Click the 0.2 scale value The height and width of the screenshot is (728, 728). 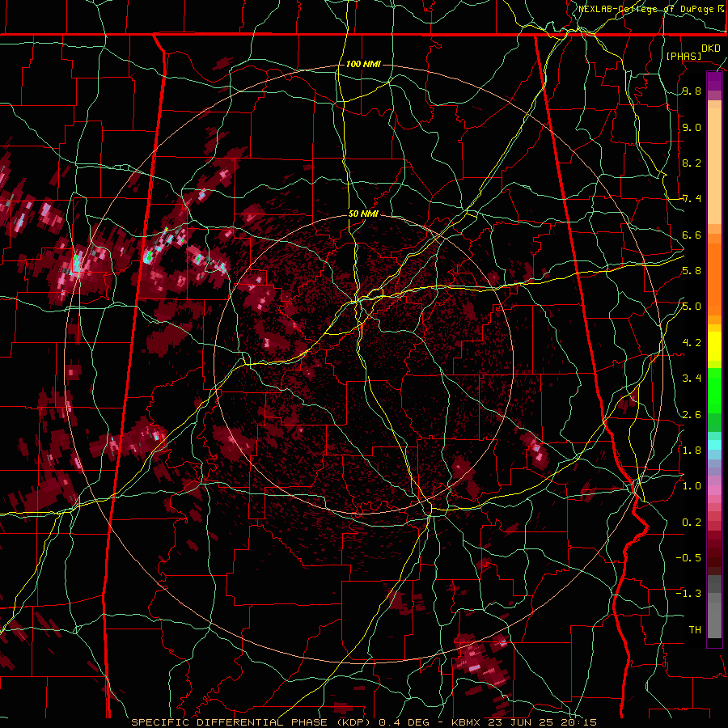(x=692, y=522)
